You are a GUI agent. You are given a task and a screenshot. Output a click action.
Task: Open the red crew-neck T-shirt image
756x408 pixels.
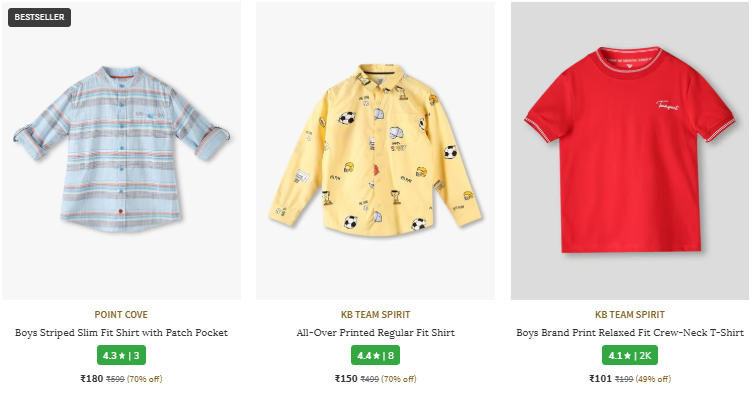[x=630, y=150]
